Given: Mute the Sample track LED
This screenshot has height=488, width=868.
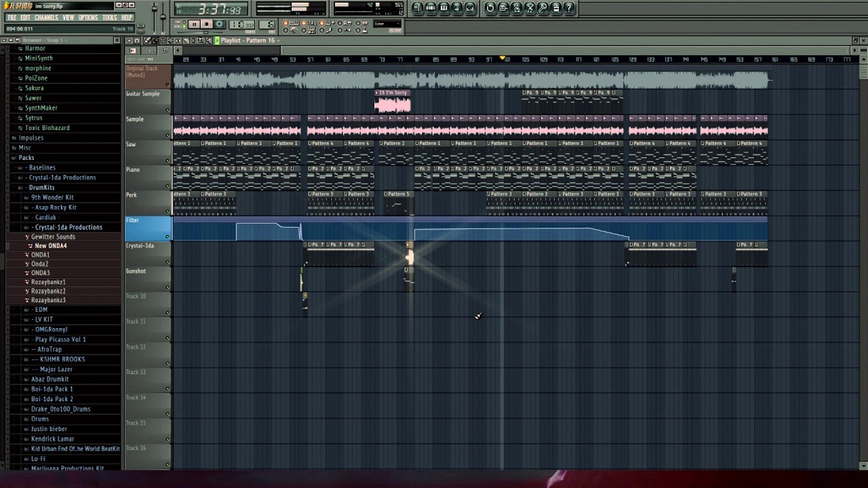Looking at the screenshot, I should 167,135.
